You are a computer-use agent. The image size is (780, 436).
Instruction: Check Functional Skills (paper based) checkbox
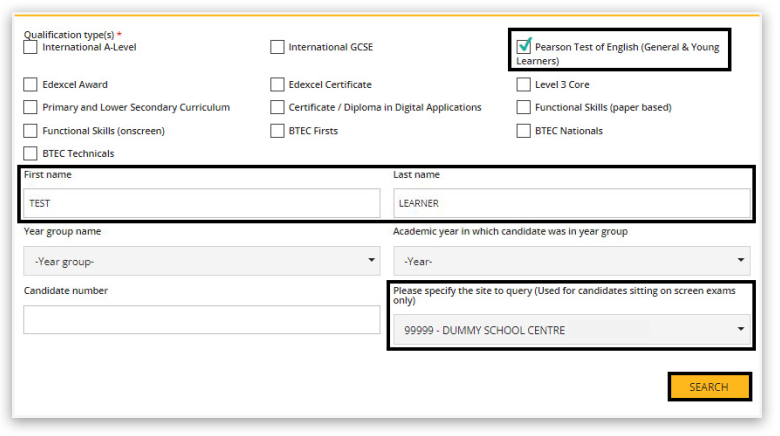tap(524, 108)
